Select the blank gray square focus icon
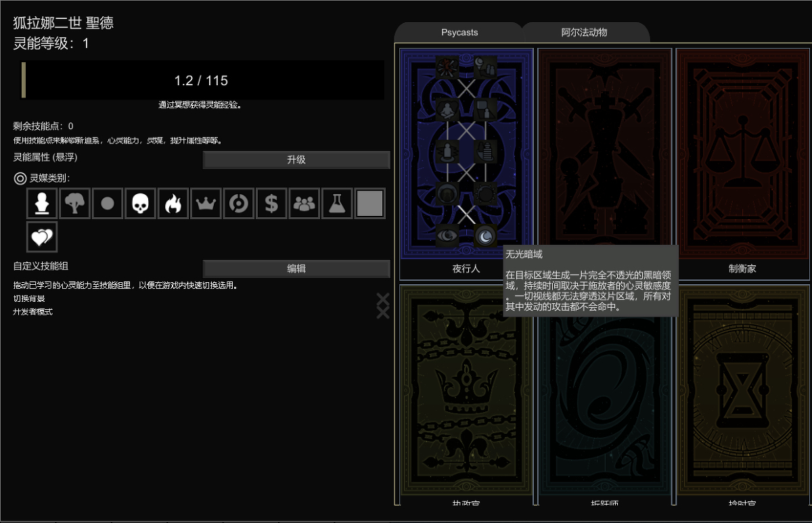 tap(370, 203)
